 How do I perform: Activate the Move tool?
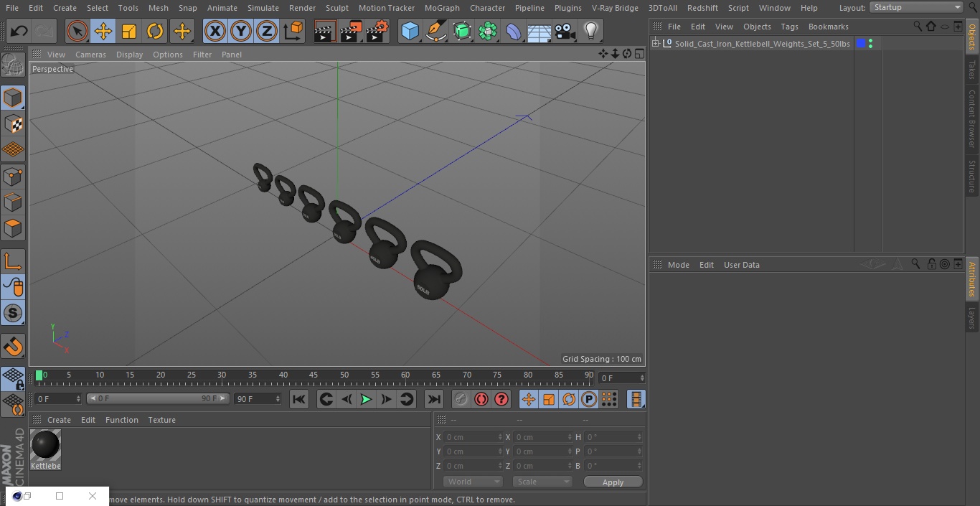pos(103,31)
